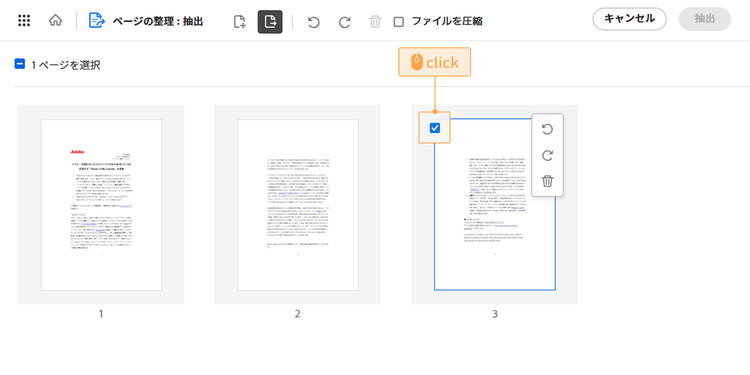Click the page number 3 label

[495, 314]
